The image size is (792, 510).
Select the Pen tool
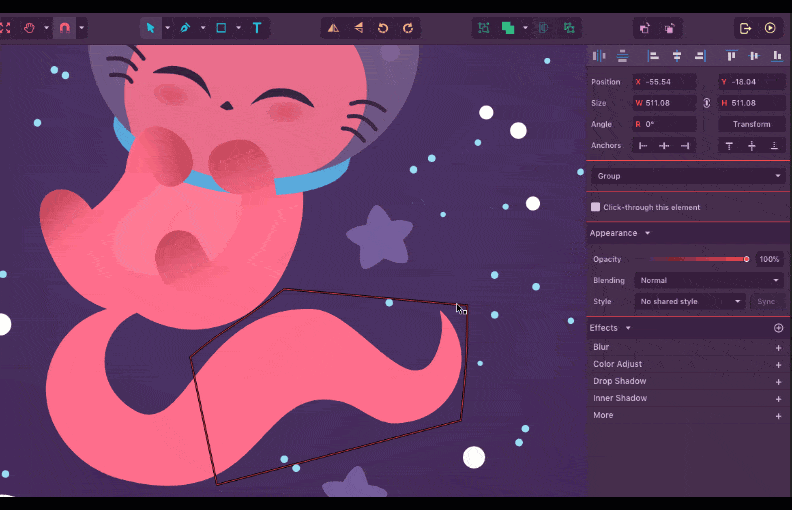pyautogui.click(x=185, y=28)
